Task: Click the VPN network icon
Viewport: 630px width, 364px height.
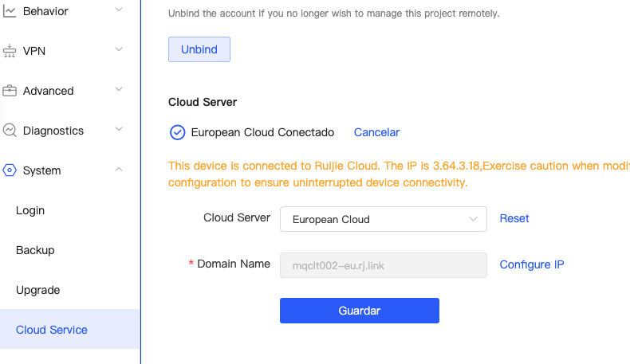Action: tap(10, 51)
